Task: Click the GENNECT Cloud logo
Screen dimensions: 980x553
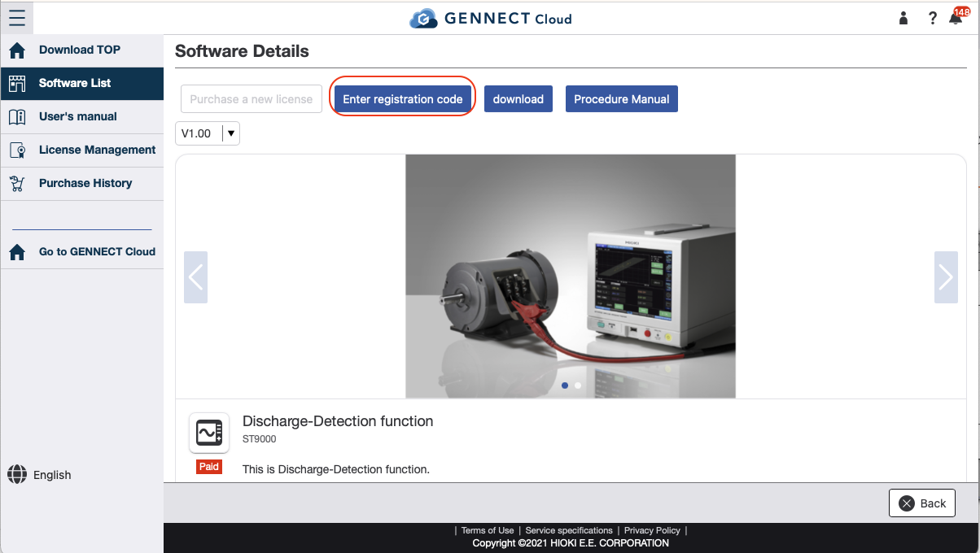Action: click(x=490, y=18)
